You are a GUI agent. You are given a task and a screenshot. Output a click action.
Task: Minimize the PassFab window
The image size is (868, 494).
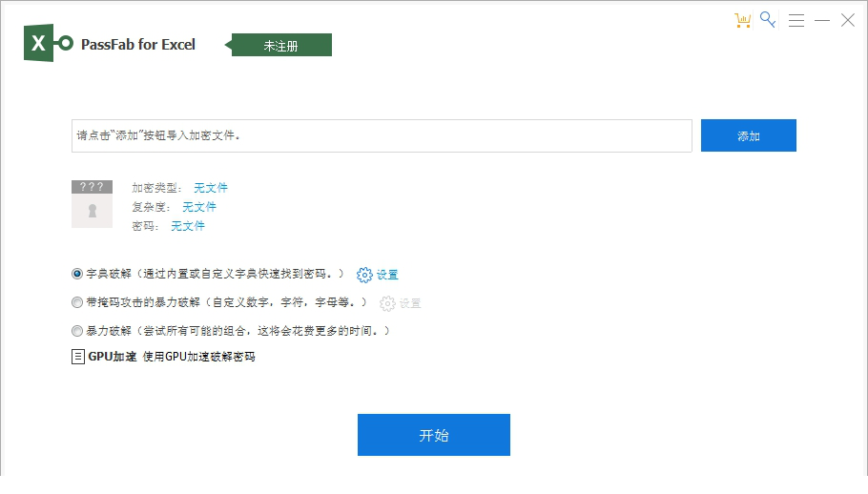click(822, 20)
